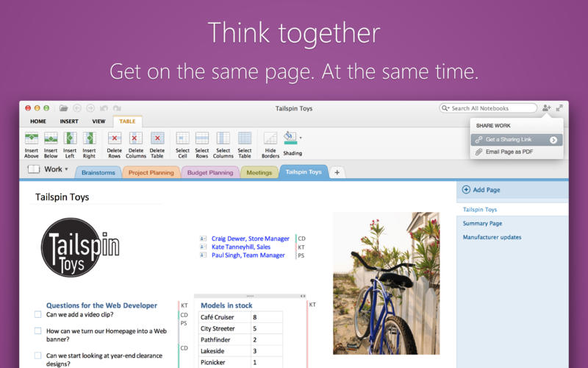Click the forward navigation arrow

(90, 108)
